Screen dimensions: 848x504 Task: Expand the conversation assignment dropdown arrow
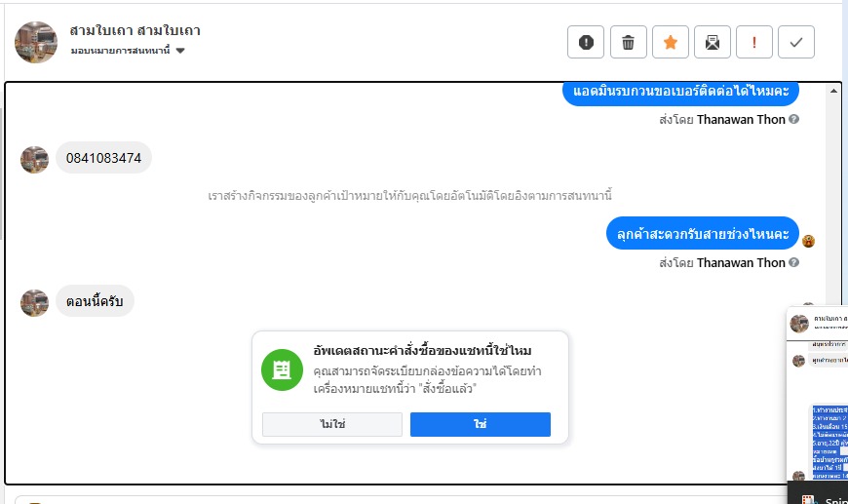(x=180, y=51)
